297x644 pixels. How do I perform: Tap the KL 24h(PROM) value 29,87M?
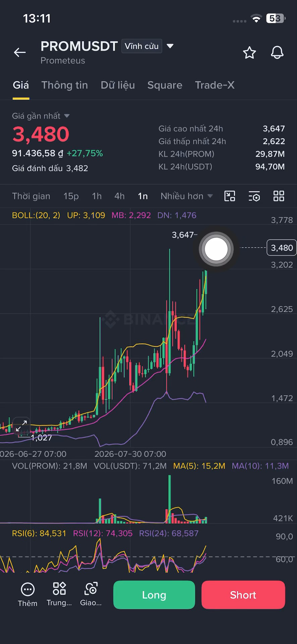click(270, 154)
